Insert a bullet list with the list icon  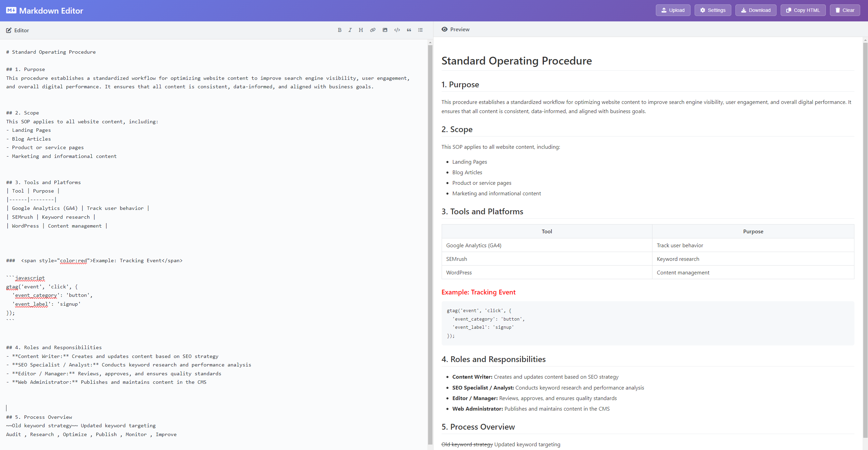click(421, 30)
